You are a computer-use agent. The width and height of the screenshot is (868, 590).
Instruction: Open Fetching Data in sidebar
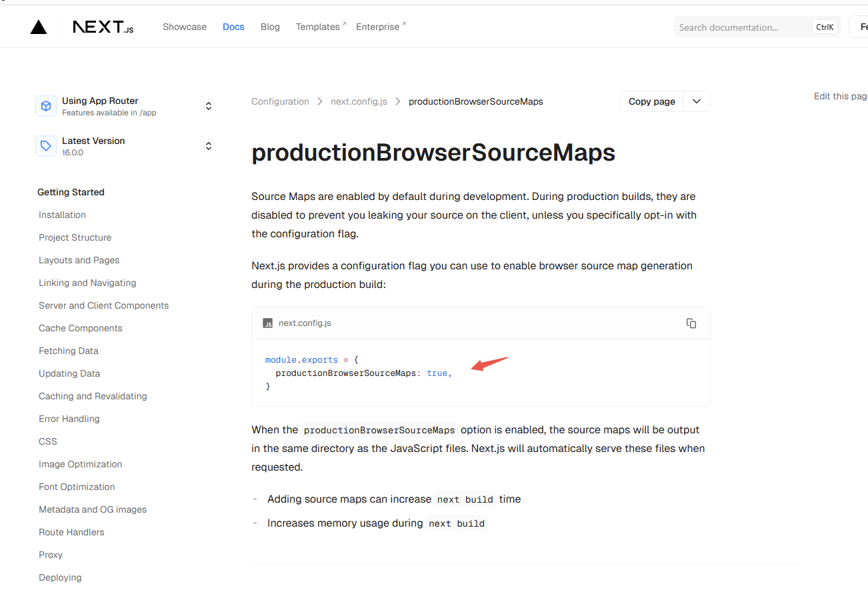tap(68, 351)
